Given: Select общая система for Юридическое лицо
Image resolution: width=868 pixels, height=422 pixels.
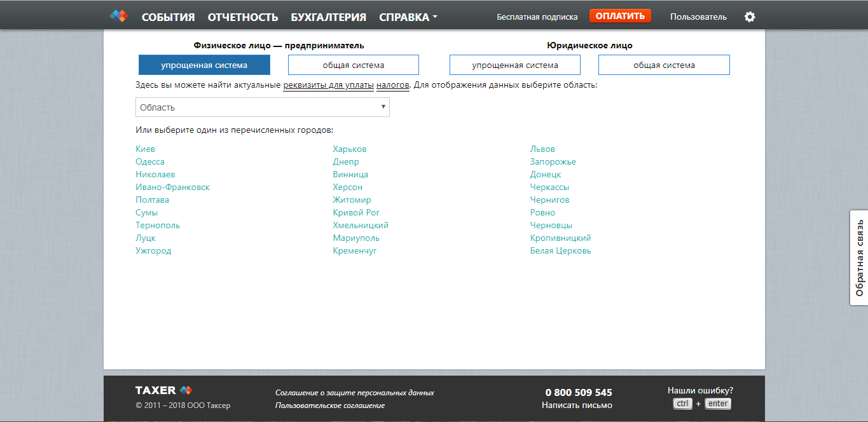Looking at the screenshot, I should pyautogui.click(x=664, y=65).
